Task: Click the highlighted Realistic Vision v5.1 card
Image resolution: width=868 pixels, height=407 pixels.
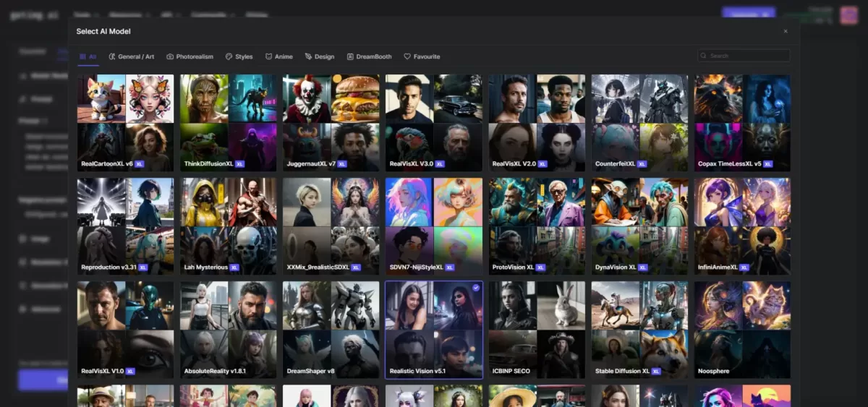Action: 434,330
